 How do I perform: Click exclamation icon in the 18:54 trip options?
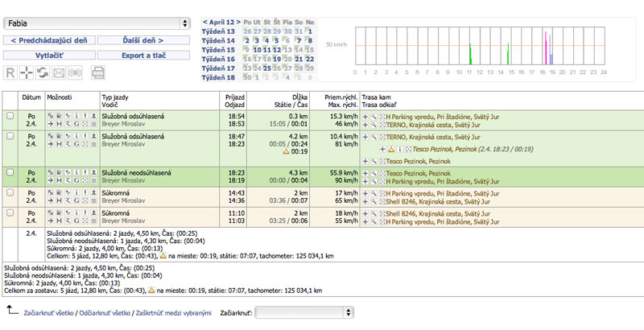click(x=85, y=116)
